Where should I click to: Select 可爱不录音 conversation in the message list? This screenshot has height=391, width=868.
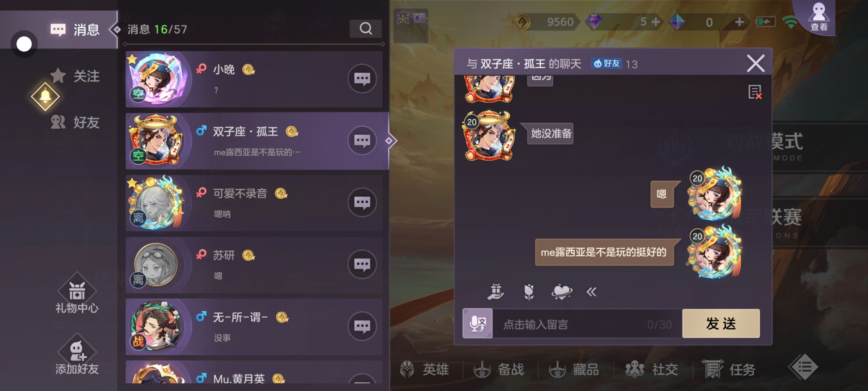254,203
